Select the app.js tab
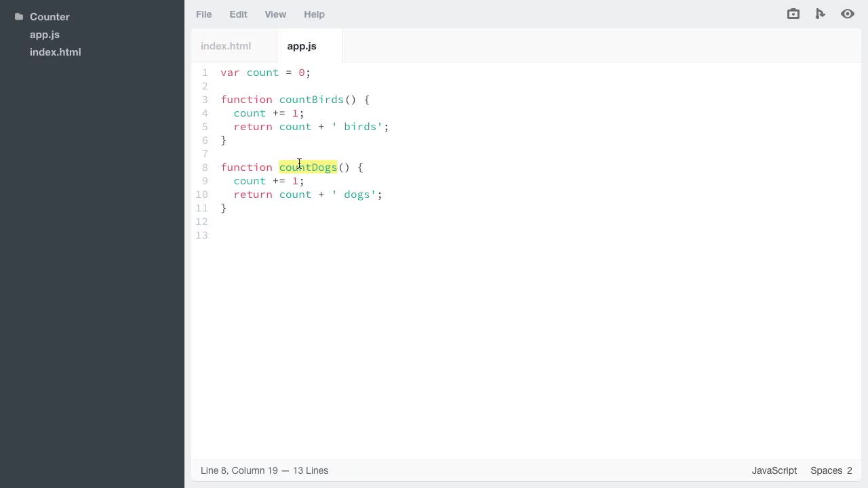Image resolution: width=868 pixels, height=488 pixels. click(302, 46)
